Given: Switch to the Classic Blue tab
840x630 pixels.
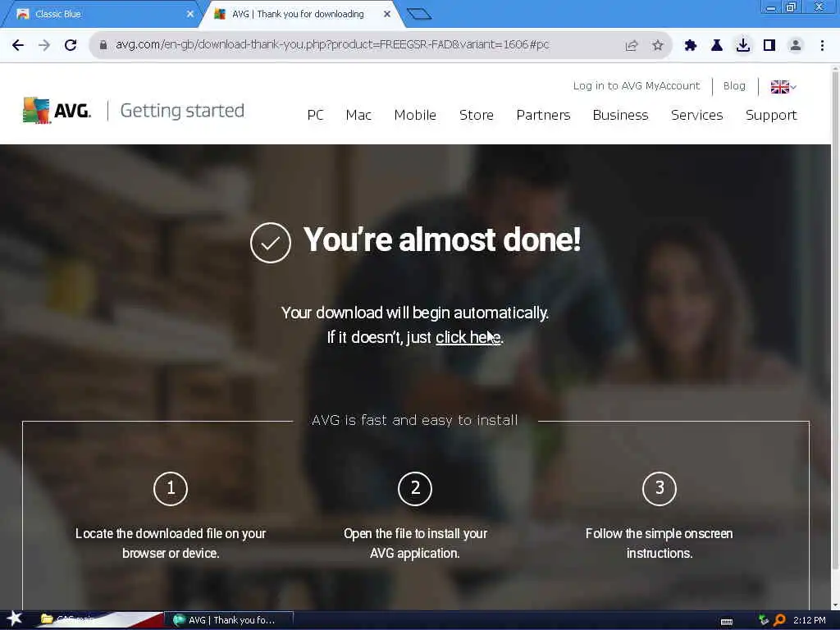Looking at the screenshot, I should tap(102, 14).
